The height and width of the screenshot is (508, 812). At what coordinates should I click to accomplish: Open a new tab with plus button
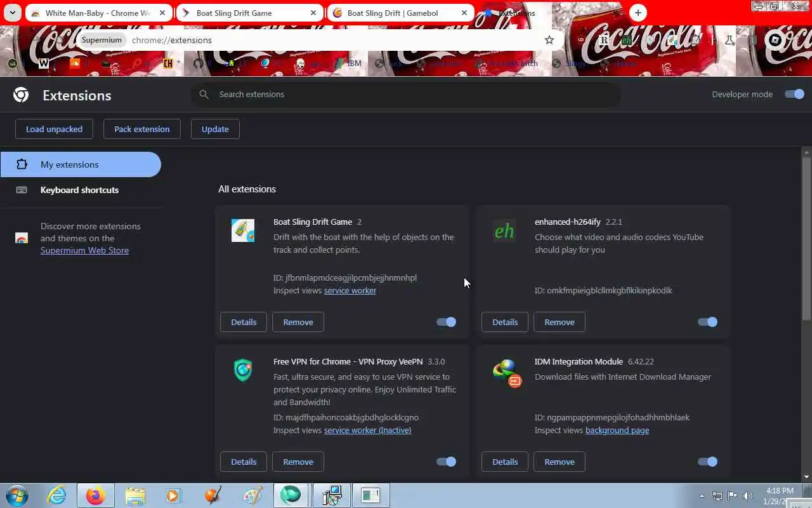[638, 13]
